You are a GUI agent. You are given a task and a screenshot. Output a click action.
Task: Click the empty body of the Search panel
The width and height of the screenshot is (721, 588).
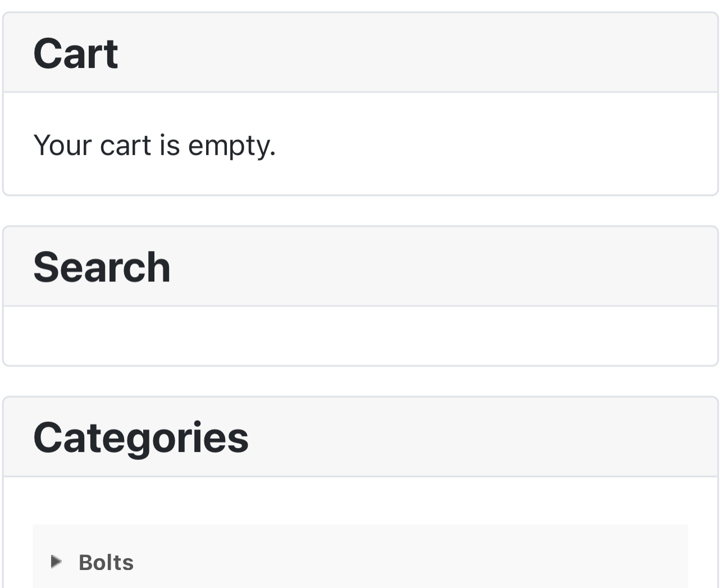[x=360, y=336]
